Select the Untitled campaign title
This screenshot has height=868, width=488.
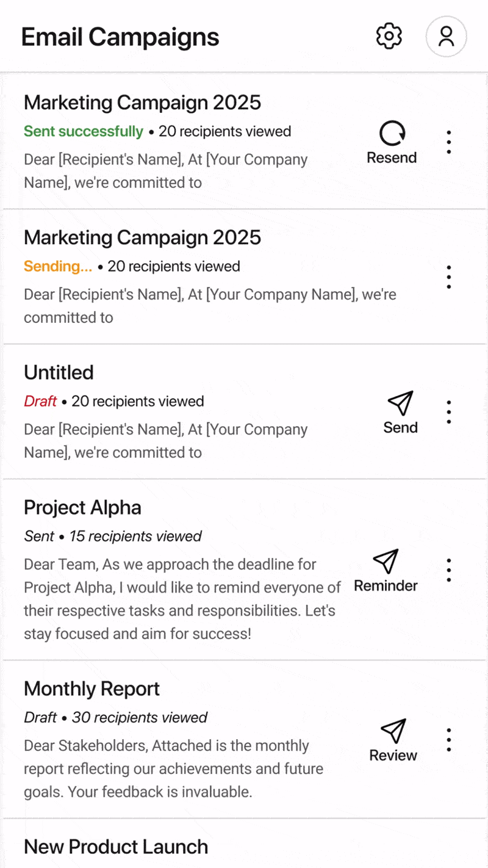[59, 372]
